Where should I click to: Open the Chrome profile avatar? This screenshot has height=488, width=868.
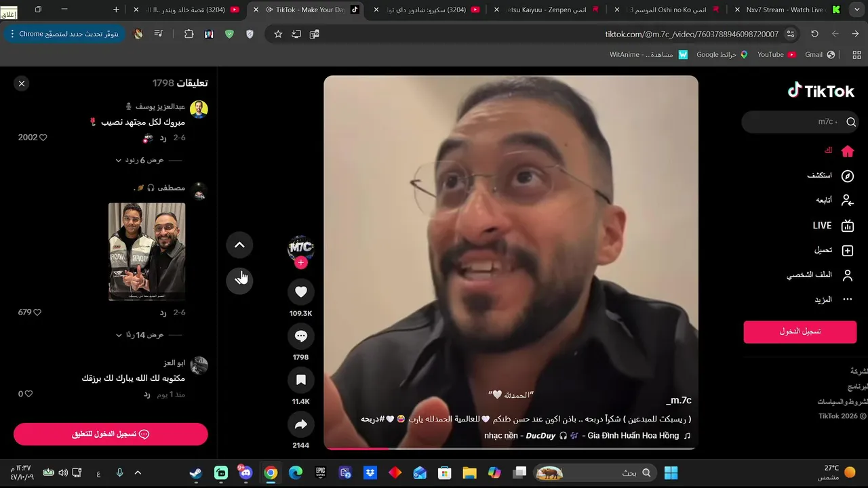pyautogui.click(x=138, y=34)
